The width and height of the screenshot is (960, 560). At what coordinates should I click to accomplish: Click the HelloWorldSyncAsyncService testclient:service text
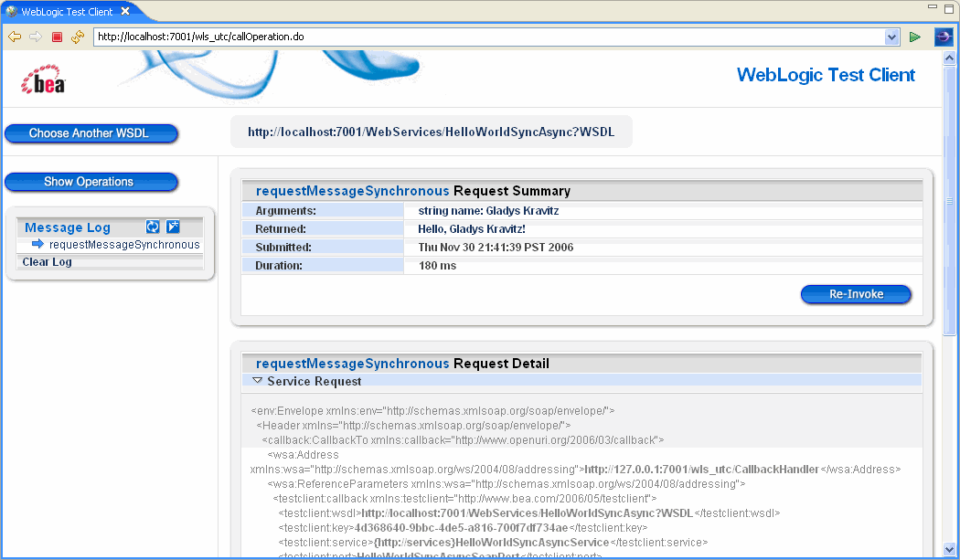(492, 543)
